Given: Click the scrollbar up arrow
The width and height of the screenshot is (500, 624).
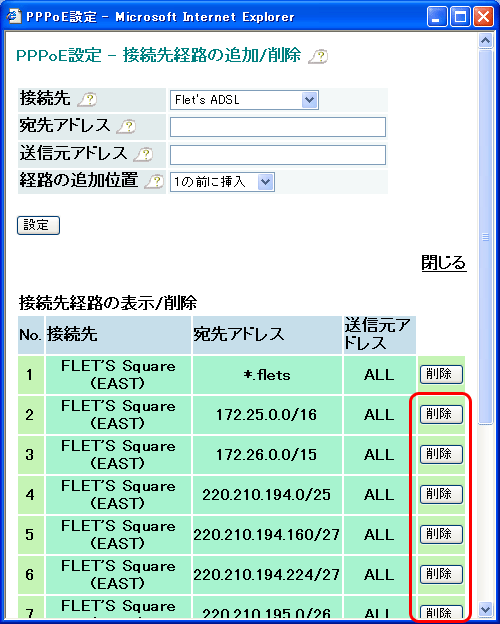Looking at the screenshot, I should 485,41.
